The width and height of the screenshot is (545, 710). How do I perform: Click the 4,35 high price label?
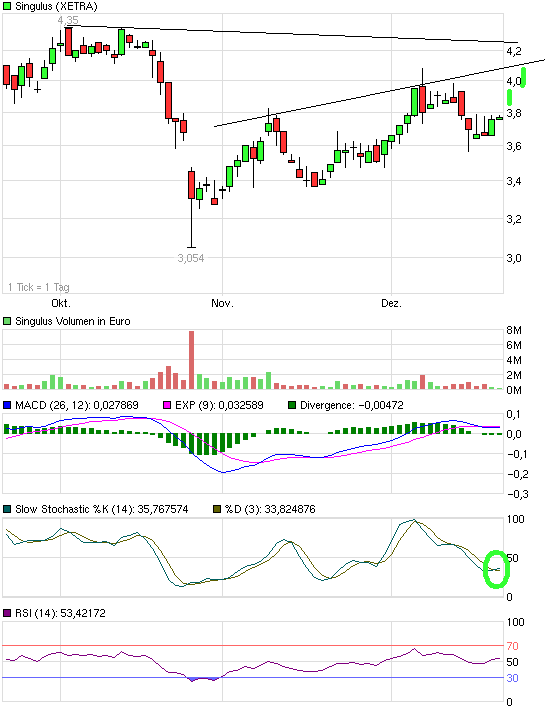68,20
